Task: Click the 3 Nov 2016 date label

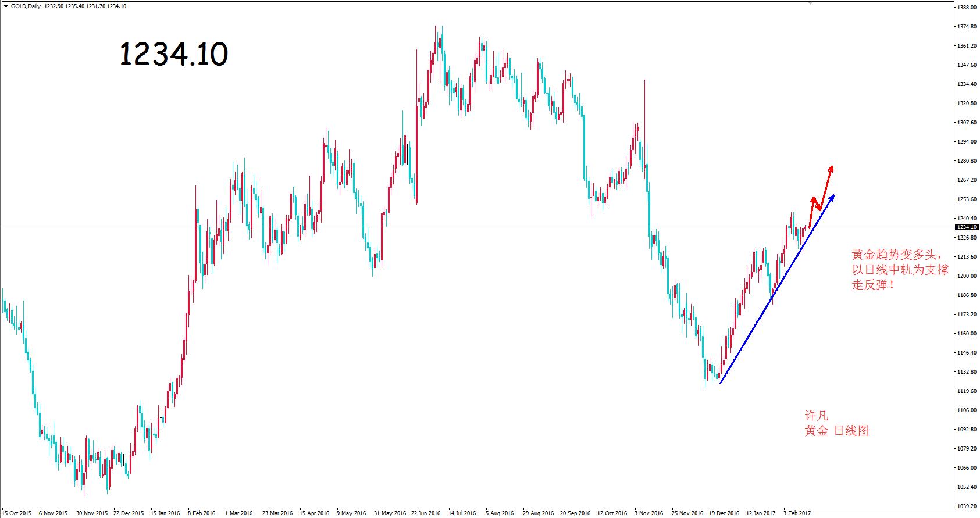Action: pyautogui.click(x=649, y=513)
